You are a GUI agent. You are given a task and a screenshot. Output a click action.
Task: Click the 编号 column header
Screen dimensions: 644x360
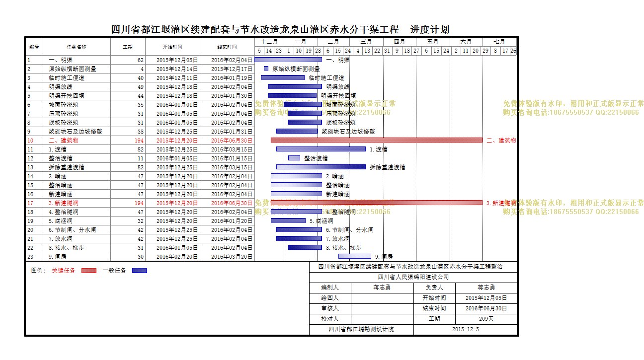[x=34, y=47]
